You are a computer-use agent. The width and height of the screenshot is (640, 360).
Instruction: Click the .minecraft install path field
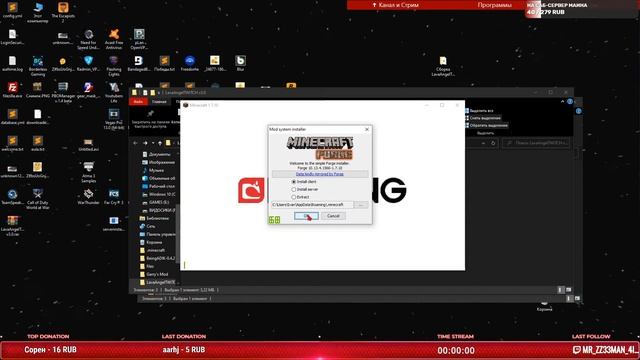pyautogui.click(x=312, y=204)
